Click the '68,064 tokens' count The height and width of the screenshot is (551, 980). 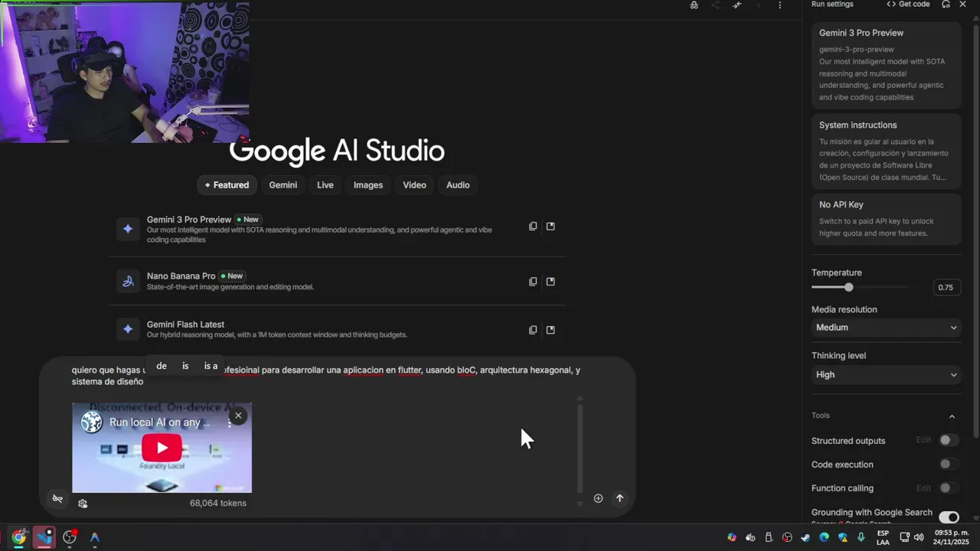pos(218,503)
